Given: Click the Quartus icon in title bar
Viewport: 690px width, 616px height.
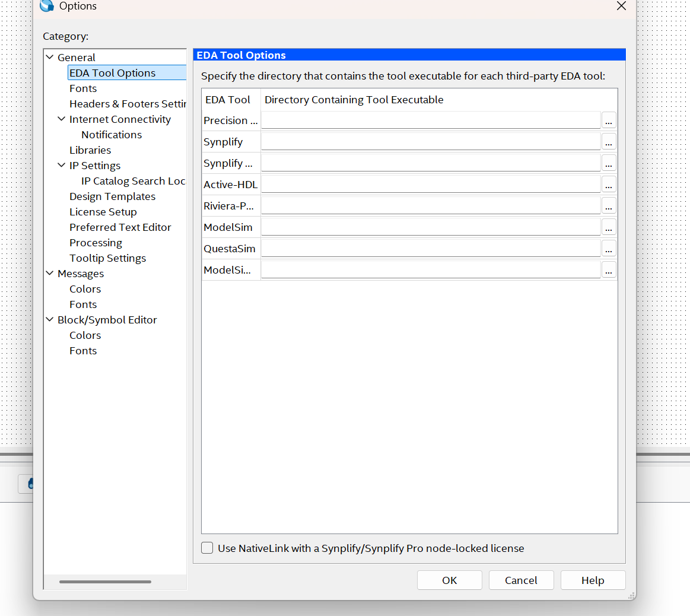Looking at the screenshot, I should (47, 6).
